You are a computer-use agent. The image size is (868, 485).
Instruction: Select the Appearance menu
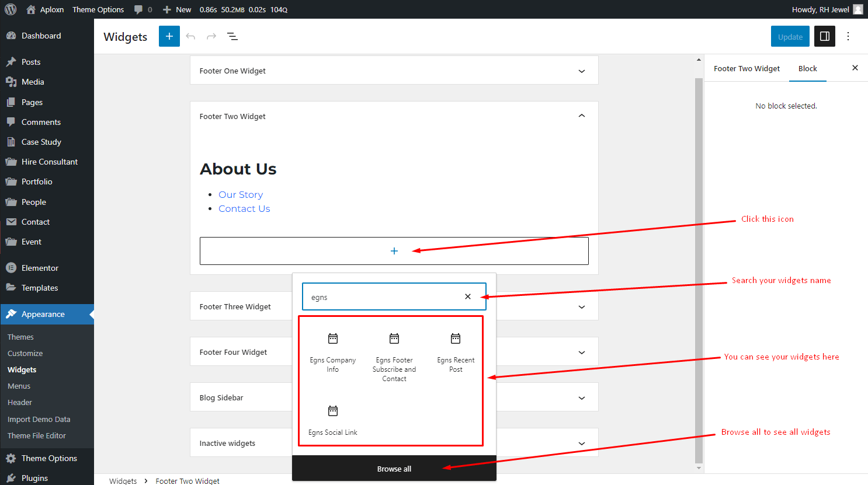[47, 314]
